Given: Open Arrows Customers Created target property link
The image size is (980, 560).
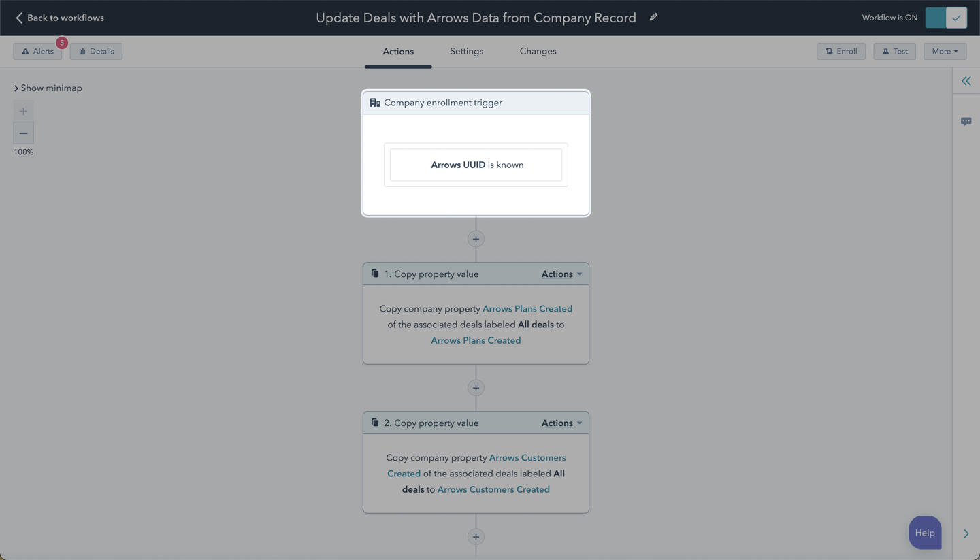Looking at the screenshot, I should [493, 489].
